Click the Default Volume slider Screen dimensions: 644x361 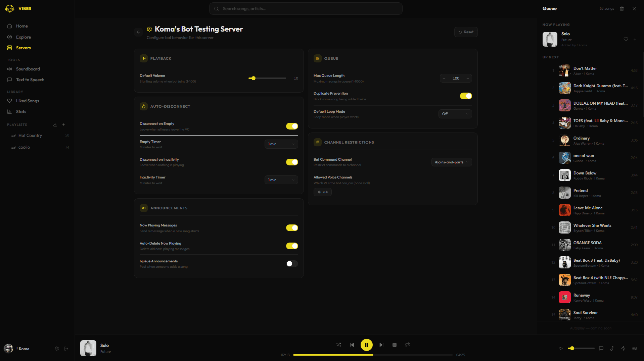(x=267, y=78)
